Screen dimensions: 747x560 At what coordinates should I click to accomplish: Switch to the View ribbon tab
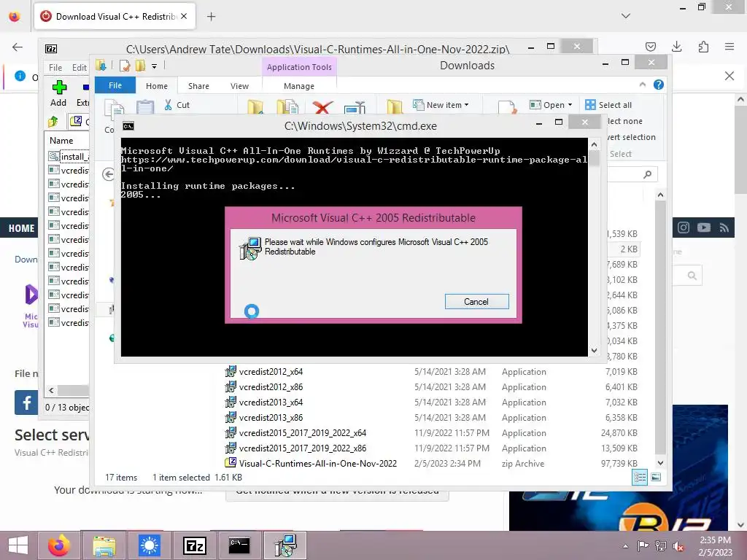(239, 86)
